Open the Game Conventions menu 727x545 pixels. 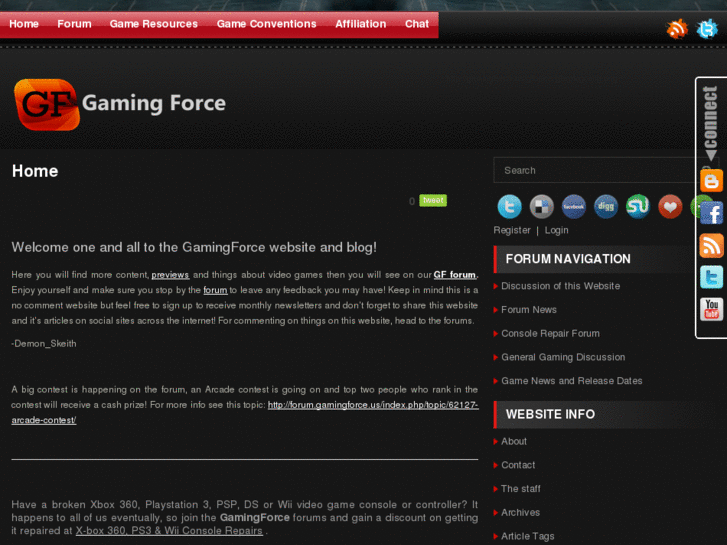click(267, 24)
